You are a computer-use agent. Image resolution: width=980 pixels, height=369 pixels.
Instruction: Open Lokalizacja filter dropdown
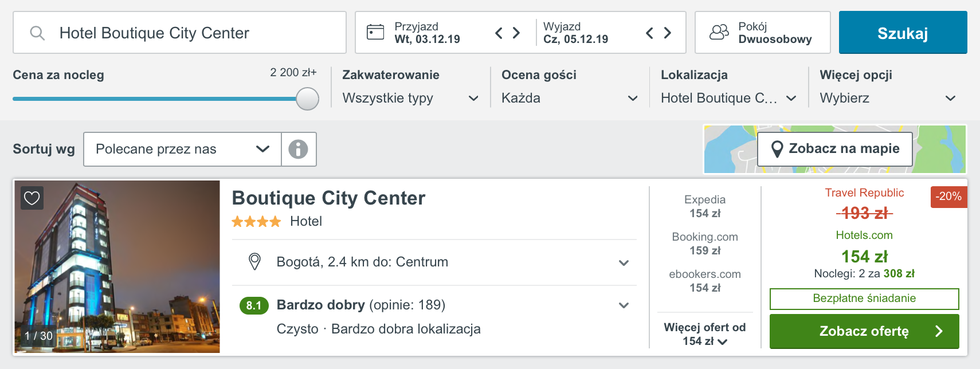(x=728, y=98)
